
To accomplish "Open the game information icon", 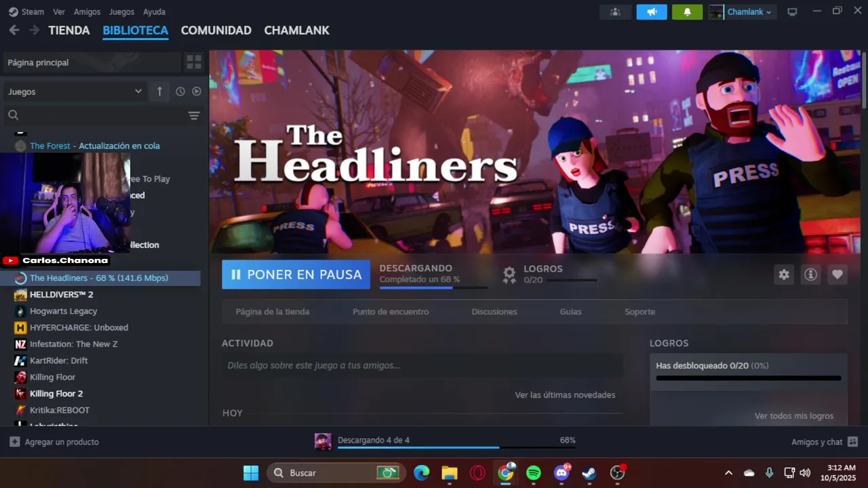I will pos(810,274).
